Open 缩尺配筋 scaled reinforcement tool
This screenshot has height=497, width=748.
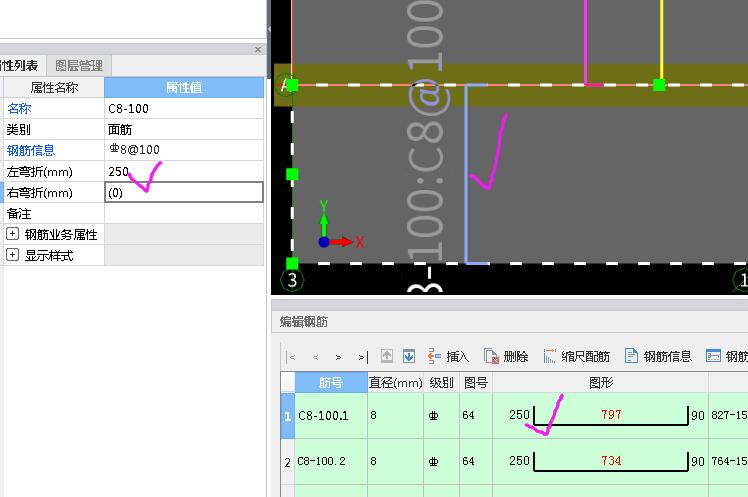tap(576, 356)
